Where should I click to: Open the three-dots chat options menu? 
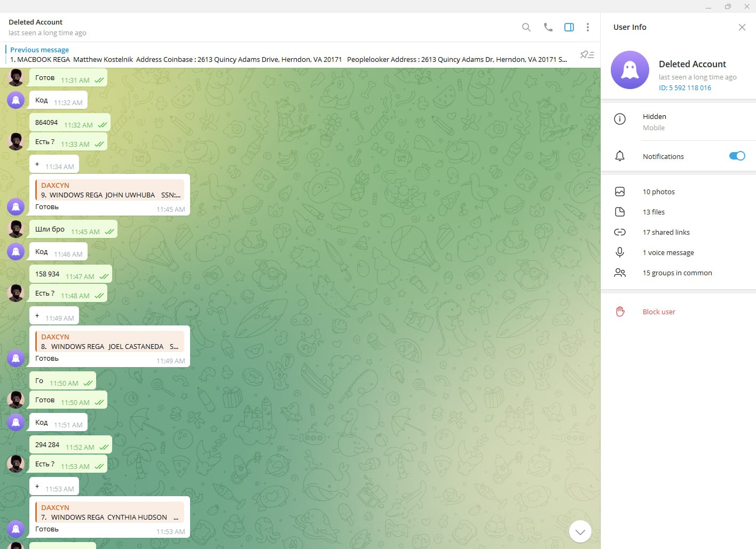pos(588,27)
